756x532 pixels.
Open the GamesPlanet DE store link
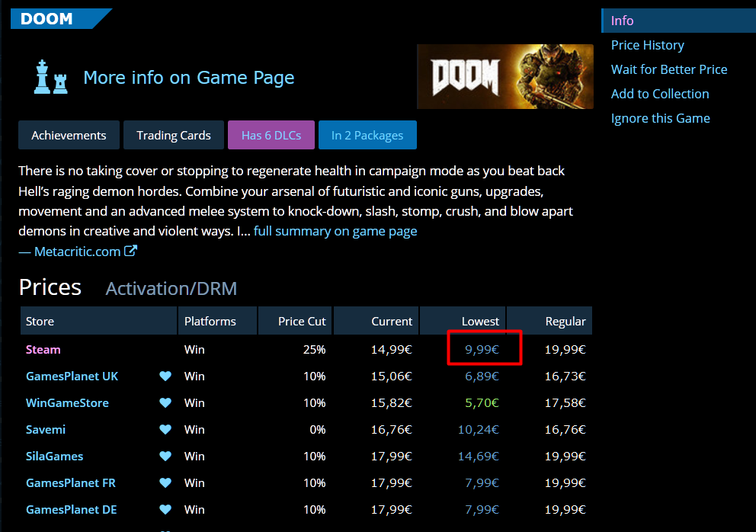[72, 509]
